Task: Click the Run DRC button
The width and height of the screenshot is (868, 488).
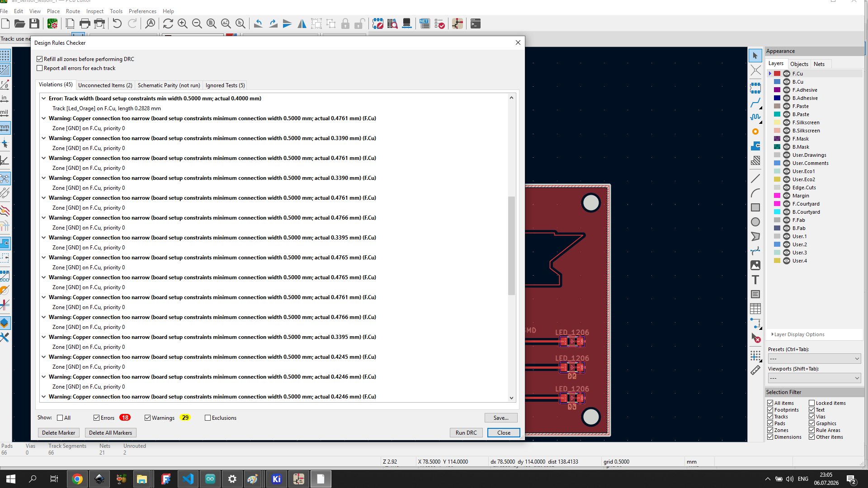Action: point(466,432)
